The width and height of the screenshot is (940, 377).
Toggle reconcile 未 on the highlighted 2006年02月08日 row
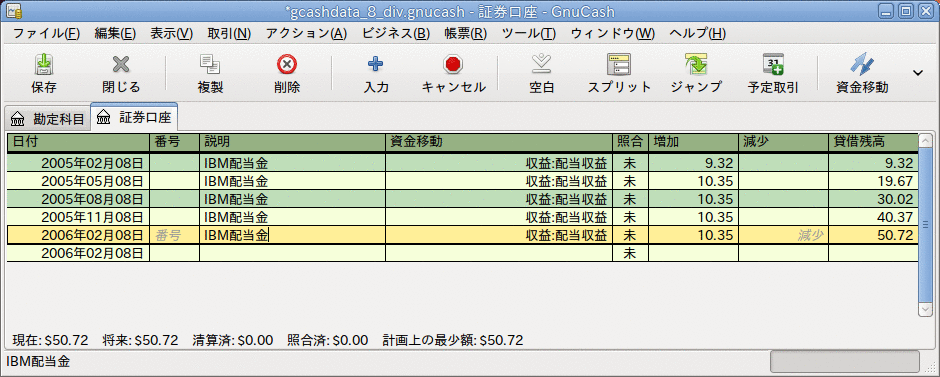click(x=631, y=235)
